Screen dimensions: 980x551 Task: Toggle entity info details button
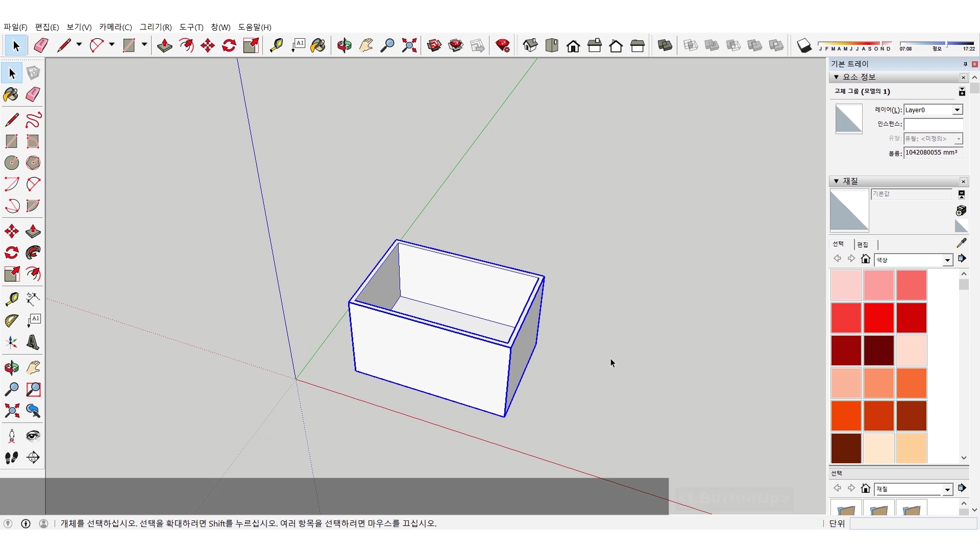[962, 91]
